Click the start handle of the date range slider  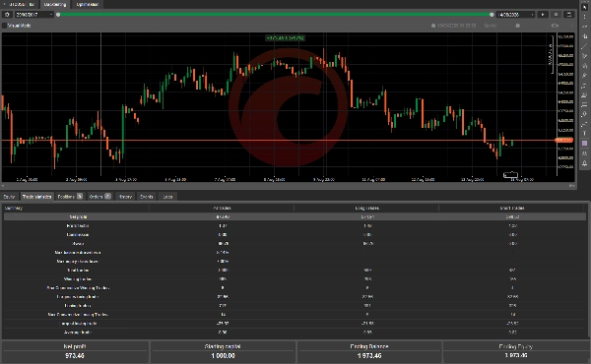pos(58,15)
